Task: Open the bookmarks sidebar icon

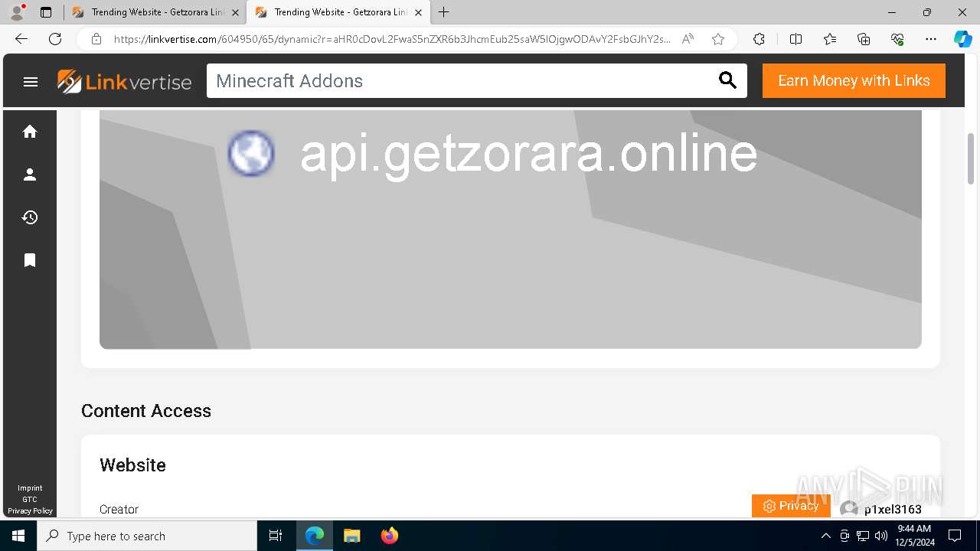Action: tap(30, 260)
